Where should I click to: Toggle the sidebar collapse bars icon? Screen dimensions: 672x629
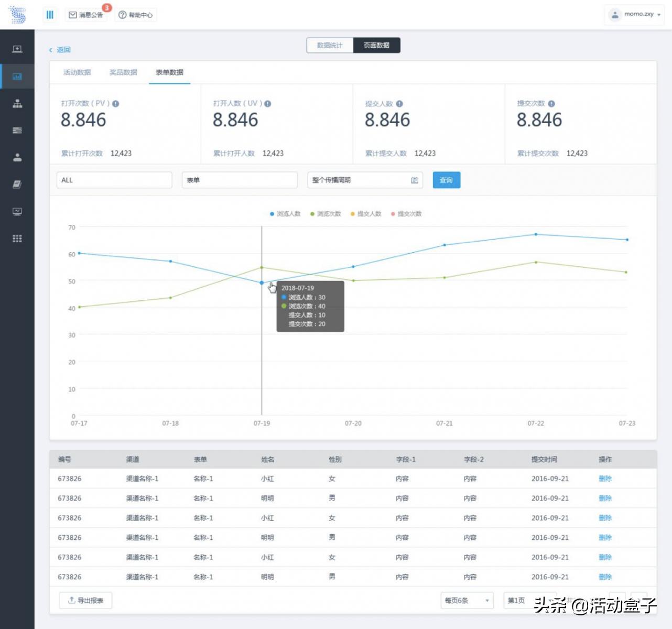(x=50, y=15)
